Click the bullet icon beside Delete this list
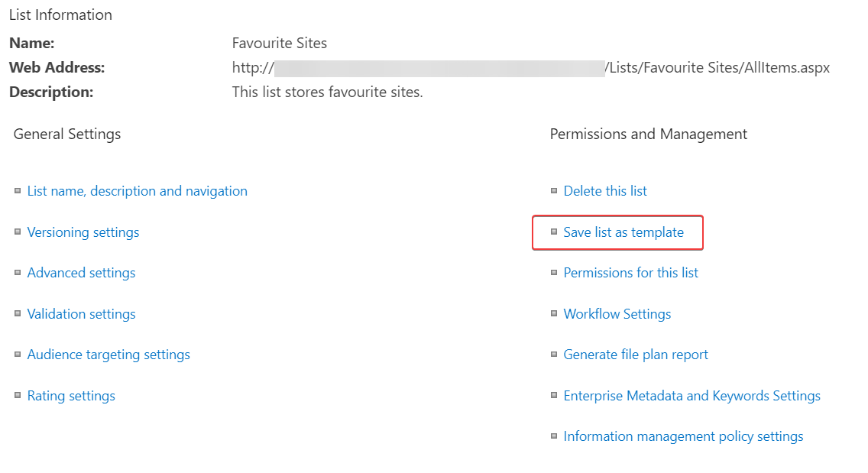Viewport: 868px width, 473px height. [x=554, y=191]
